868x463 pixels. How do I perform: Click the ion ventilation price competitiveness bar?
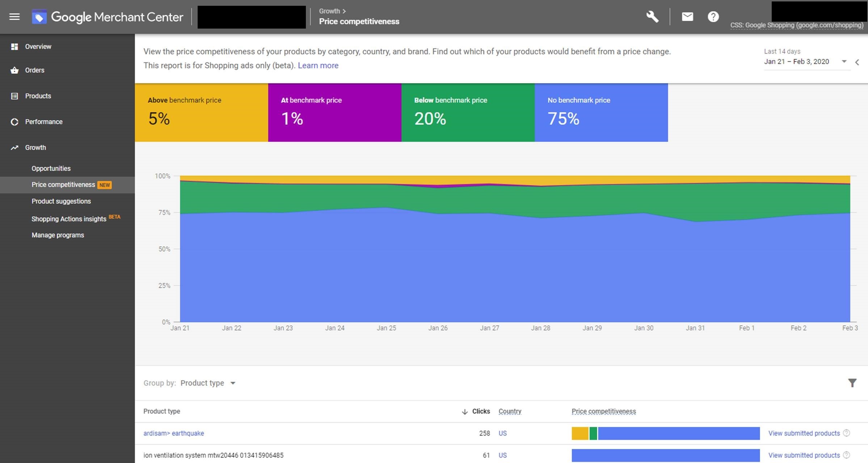click(666, 455)
